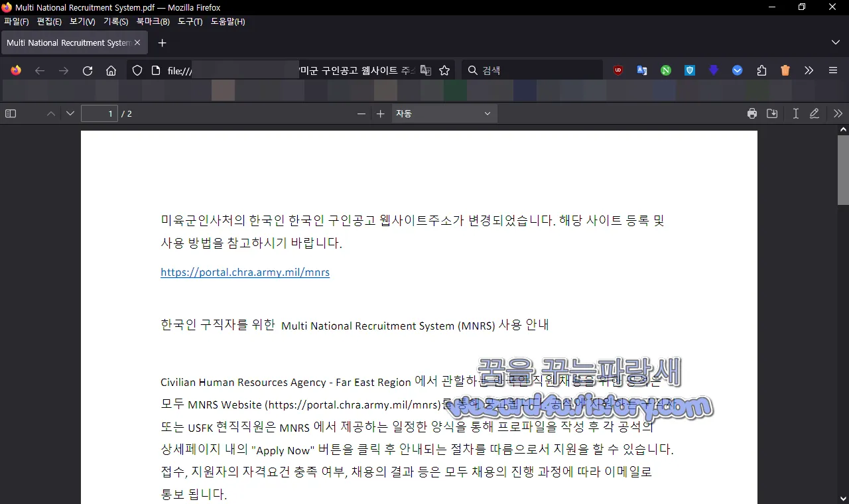
Task: Zoom out the PDF document
Action: [361, 113]
